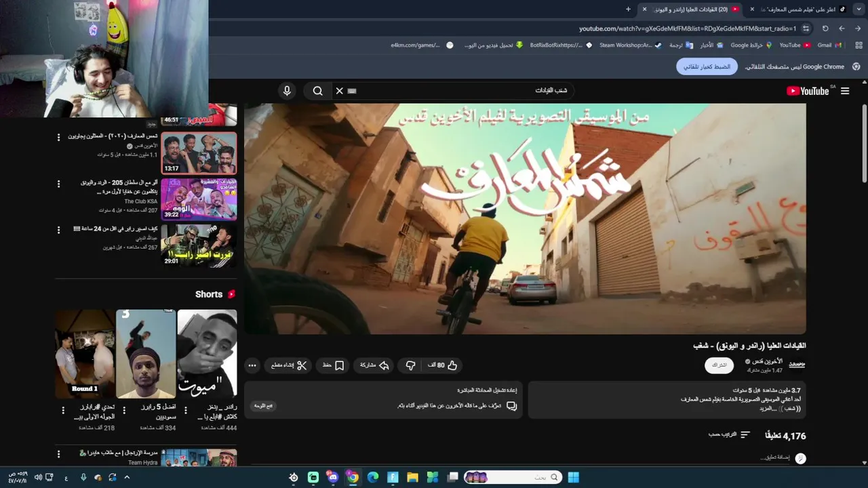
Task: Open the ميوت short thumbnail
Action: pyautogui.click(x=207, y=354)
